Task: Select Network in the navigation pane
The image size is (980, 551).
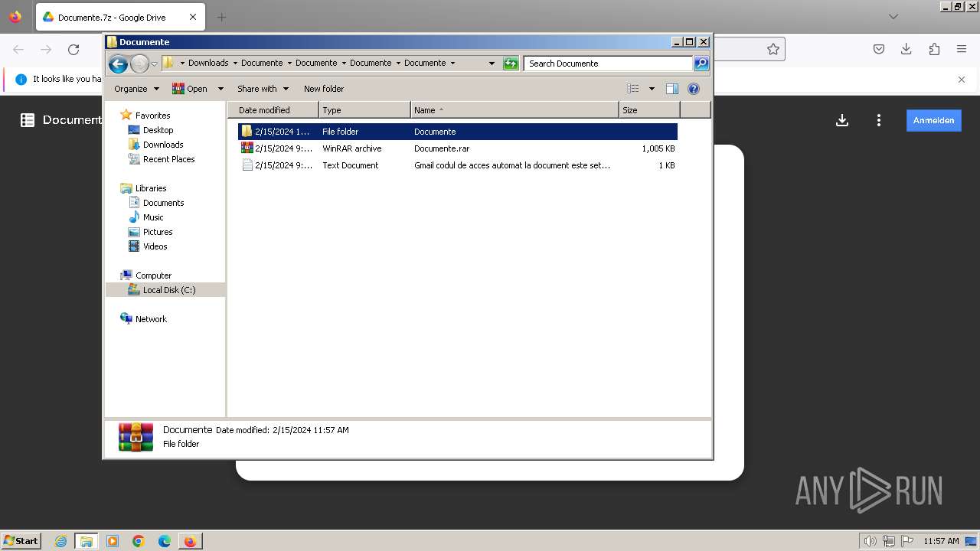Action: tap(151, 319)
